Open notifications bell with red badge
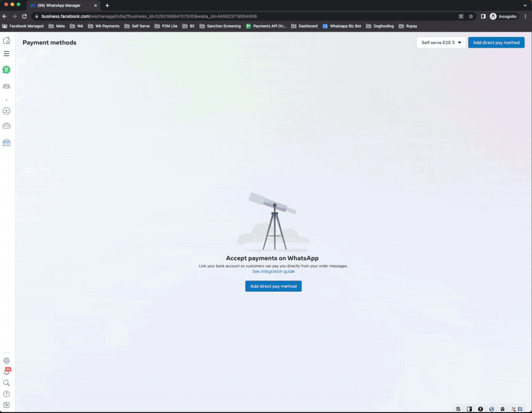This screenshot has height=413, width=532. [7, 371]
